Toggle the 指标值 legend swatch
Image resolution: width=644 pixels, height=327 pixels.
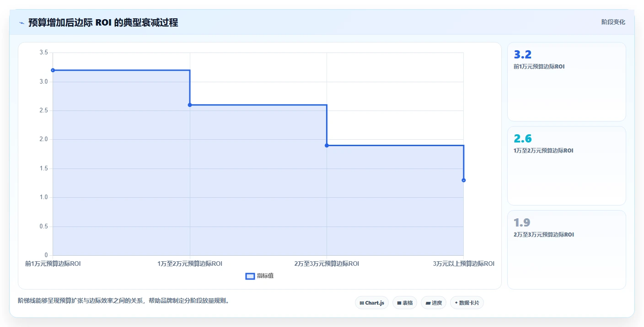click(250, 276)
